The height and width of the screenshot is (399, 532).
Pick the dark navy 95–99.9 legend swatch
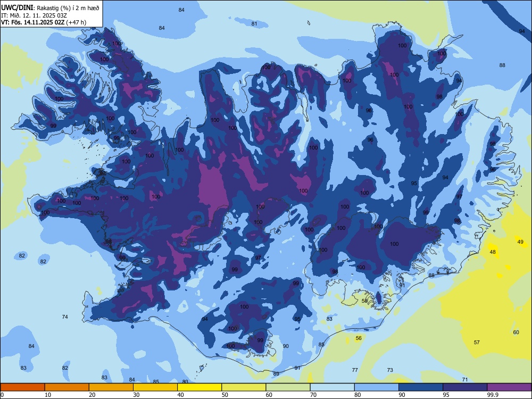click(x=465, y=387)
